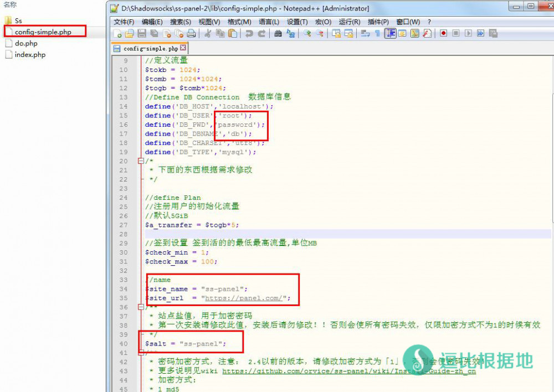554x392 pixels.
Task: Click the New file toolbar icon
Action: click(x=118, y=34)
